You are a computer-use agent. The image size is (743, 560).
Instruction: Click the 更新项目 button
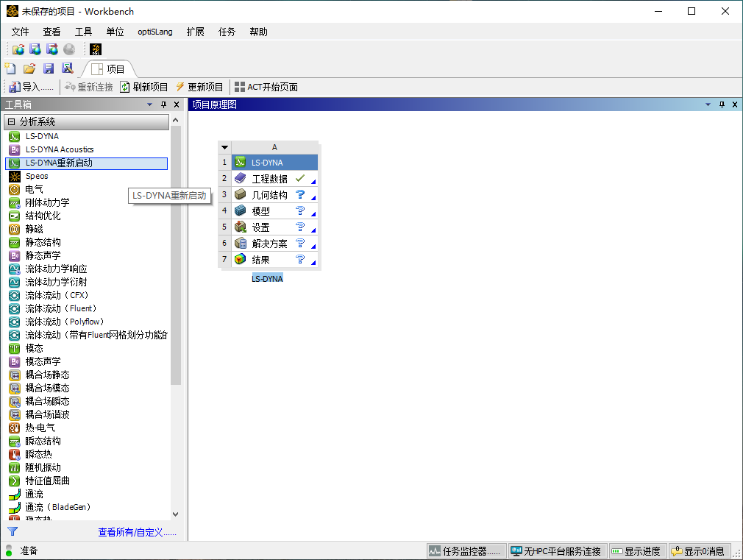(199, 88)
